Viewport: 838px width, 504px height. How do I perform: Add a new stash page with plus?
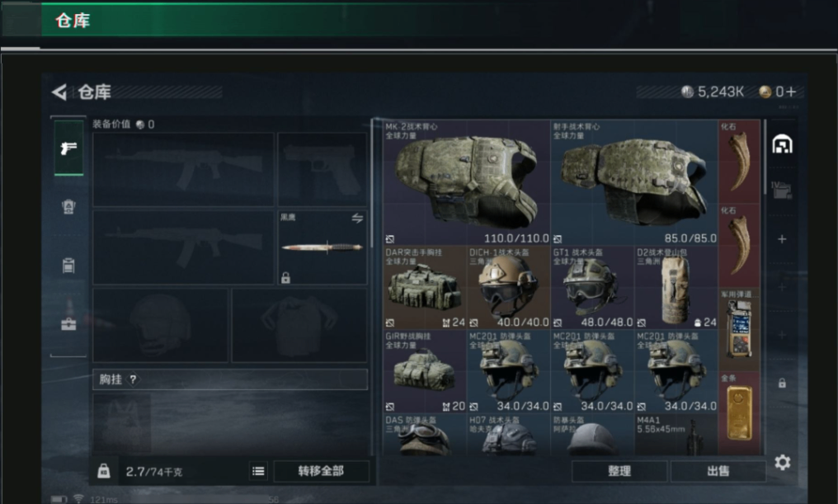tap(782, 239)
